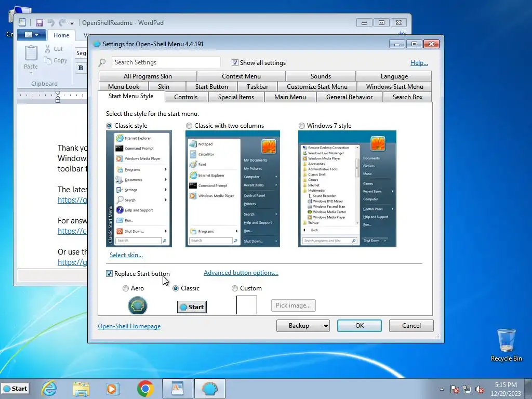The width and height of the screenshot is (532, 399).
Task: Click the Cancel button
Action: coord(411,326)
